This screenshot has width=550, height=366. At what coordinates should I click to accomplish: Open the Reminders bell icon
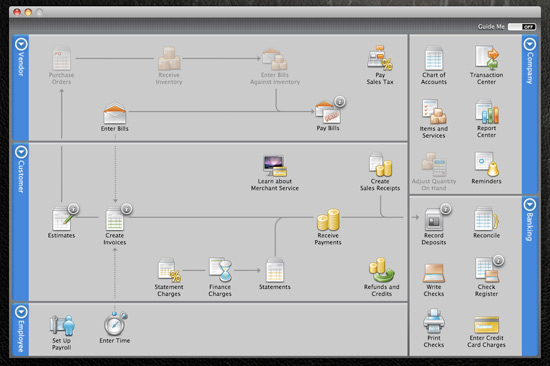point(487,164)
